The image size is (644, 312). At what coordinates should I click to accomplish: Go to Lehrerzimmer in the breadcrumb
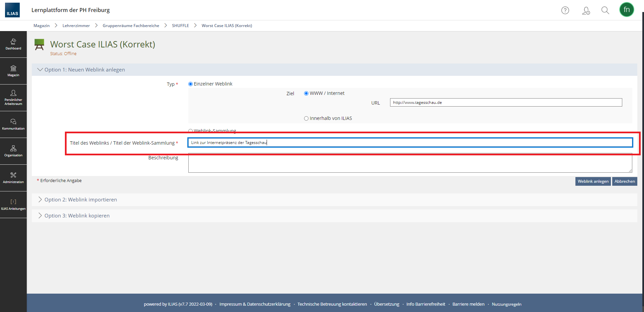(76, 26)
